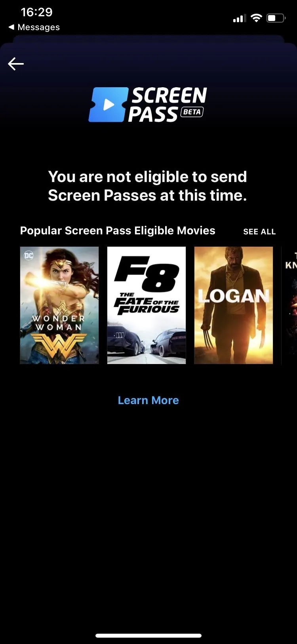Tap the cellular signal bars icon
The image size is (297, 644).
239,18
